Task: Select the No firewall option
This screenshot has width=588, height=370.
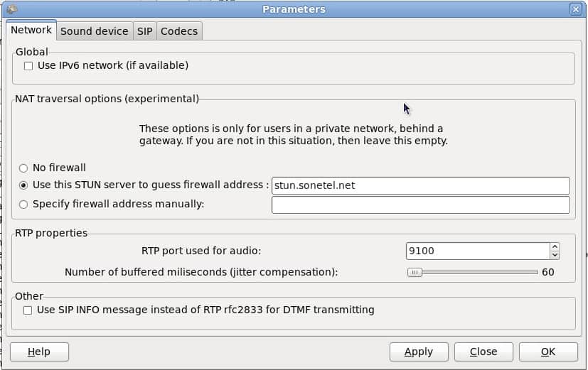Action: point(23,168)
